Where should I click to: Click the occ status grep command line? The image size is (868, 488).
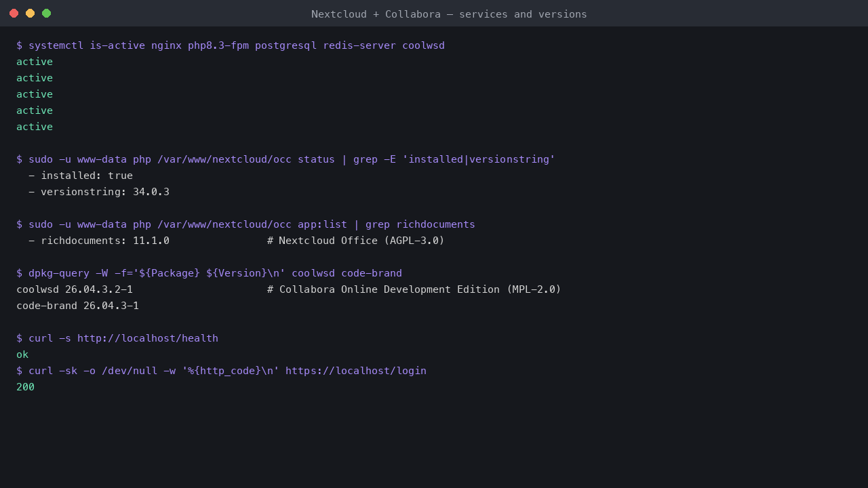(285, 159)
